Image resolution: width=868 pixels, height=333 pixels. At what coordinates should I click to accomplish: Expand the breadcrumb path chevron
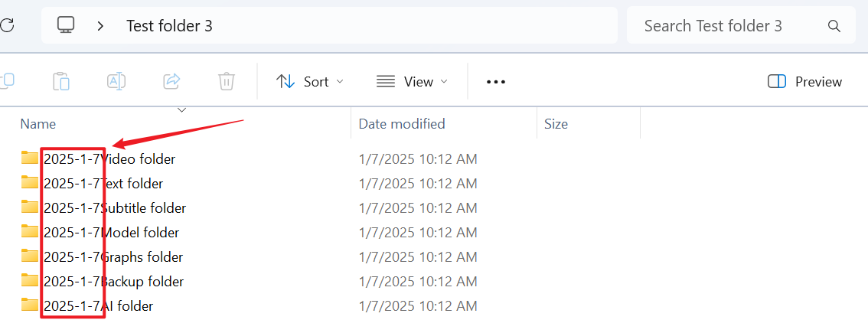click(101, 26)
